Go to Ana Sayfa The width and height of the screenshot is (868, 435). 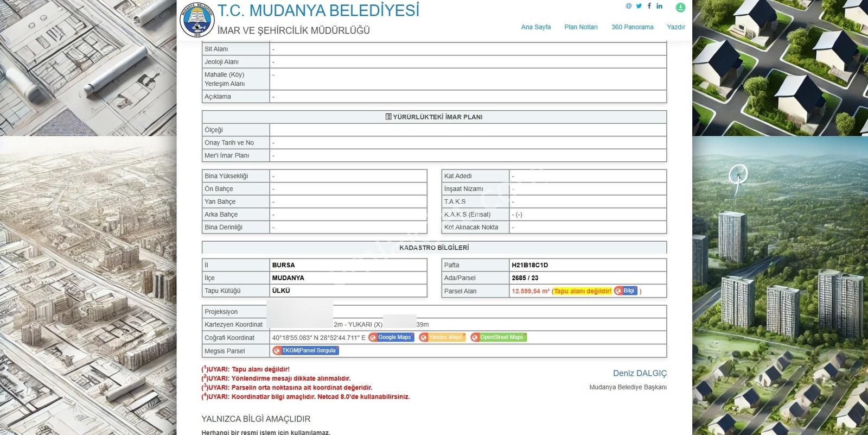[535, 27]
